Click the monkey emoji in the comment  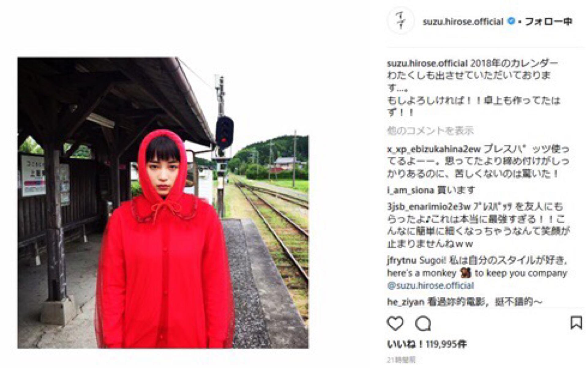[x=465, y=273]
